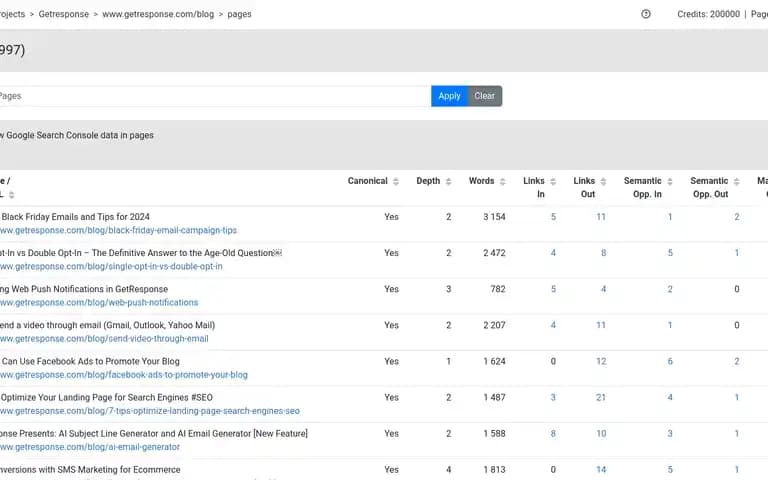The image size is (768, 480).
Task: Click Links Out 10 for AI Email Generator row
Action: pyautogui.click(x=601, y=434)
